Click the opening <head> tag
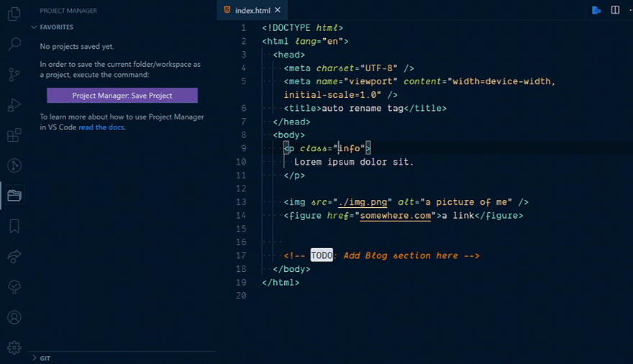Viewport: 633px width, 364px height. (289, 55)
